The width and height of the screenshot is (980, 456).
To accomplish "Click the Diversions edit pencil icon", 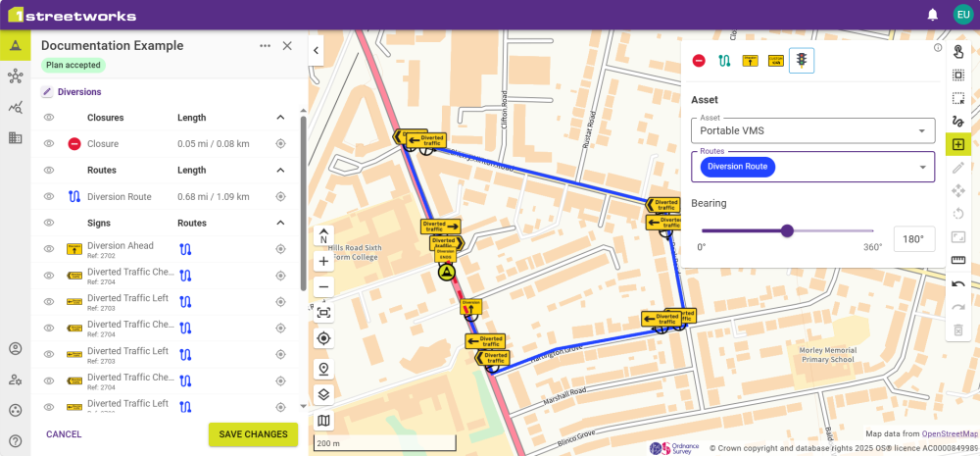I will coord(47,92).
